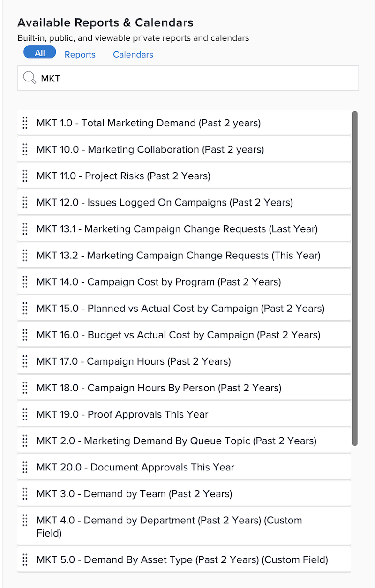Screen dimensions: 375x588
Task: Click the drag handle beside MKT 1.0
Action: coord(25,123)
